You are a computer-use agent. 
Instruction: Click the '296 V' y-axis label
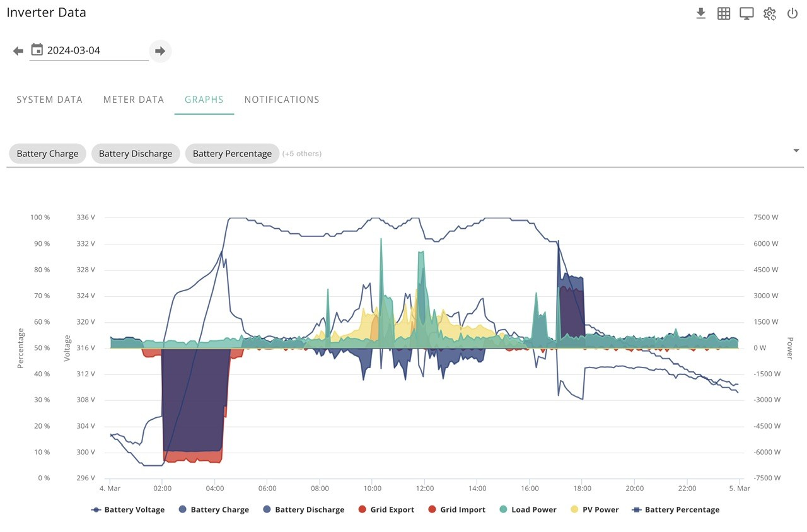click(x=84, y=478)
